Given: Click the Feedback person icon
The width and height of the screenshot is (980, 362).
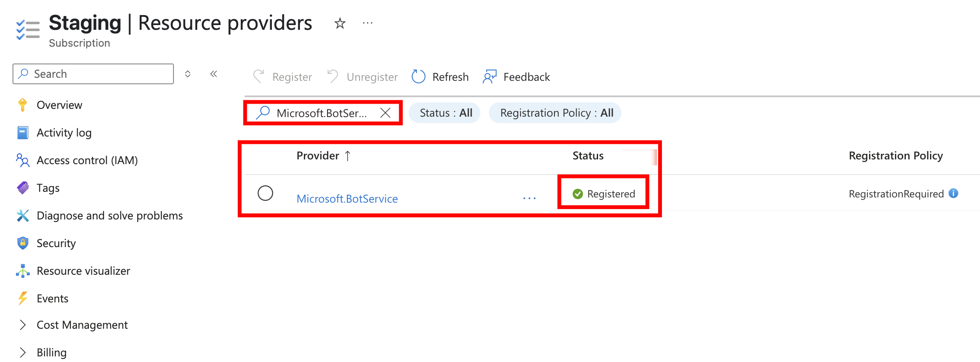Looking at the screenshot, I should point(490,77).
